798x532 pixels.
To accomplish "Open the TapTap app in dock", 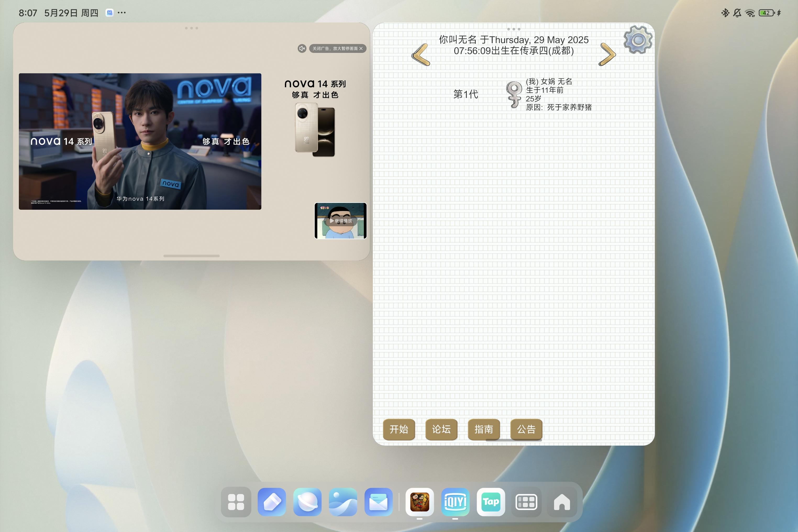I will [491, 502].
